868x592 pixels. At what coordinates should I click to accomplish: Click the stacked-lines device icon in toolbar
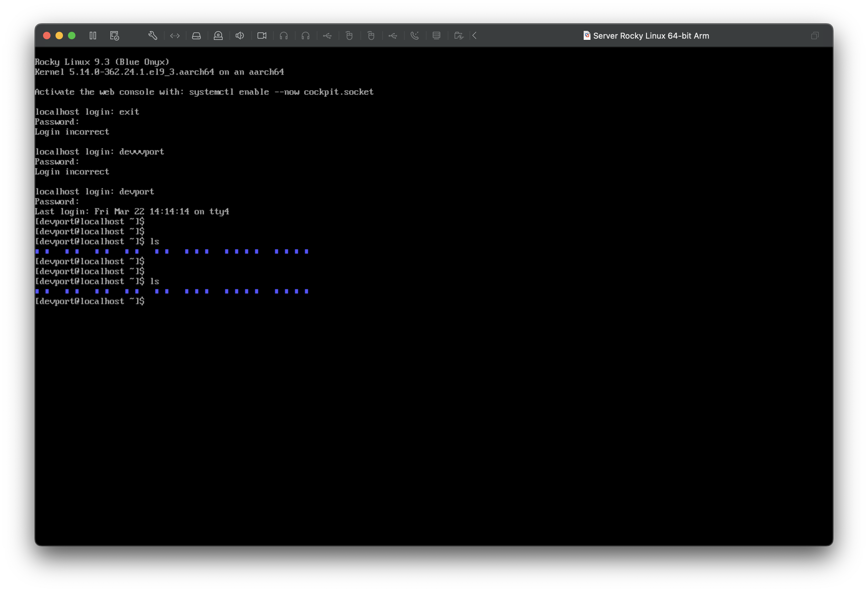[x=436, y=36]
